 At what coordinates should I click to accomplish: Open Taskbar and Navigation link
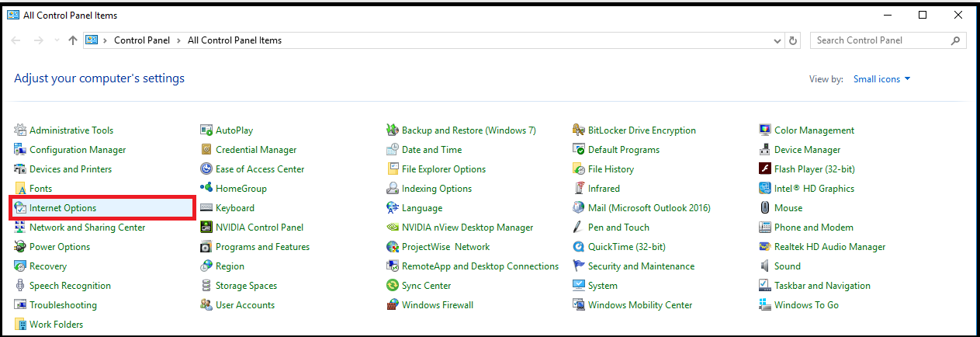point(822,286)
